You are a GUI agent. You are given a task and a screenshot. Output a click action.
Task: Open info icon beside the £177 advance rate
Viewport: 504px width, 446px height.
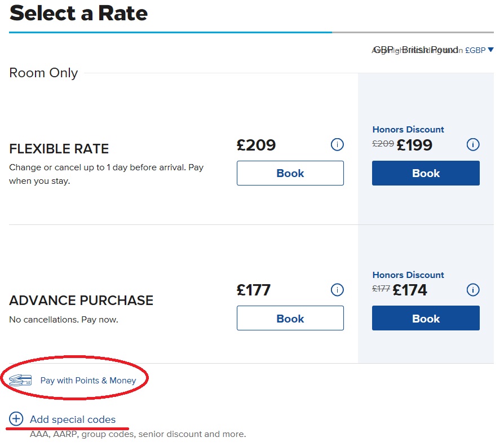pos(337,290)
